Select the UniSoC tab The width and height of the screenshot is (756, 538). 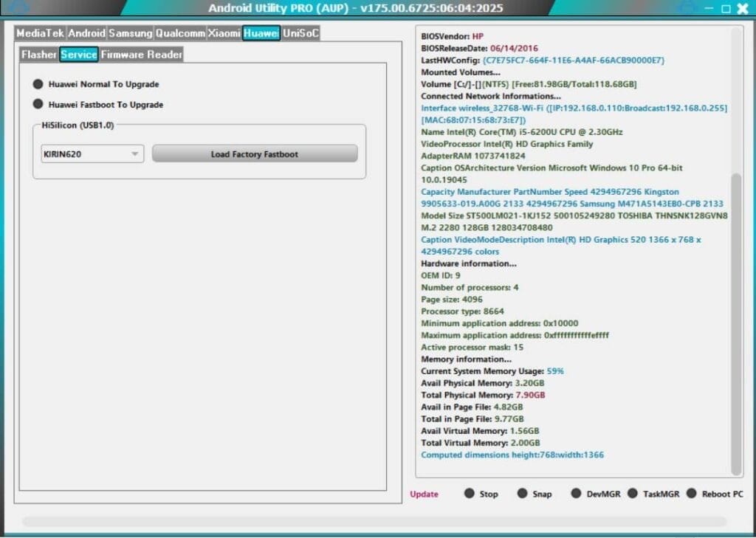302,32
